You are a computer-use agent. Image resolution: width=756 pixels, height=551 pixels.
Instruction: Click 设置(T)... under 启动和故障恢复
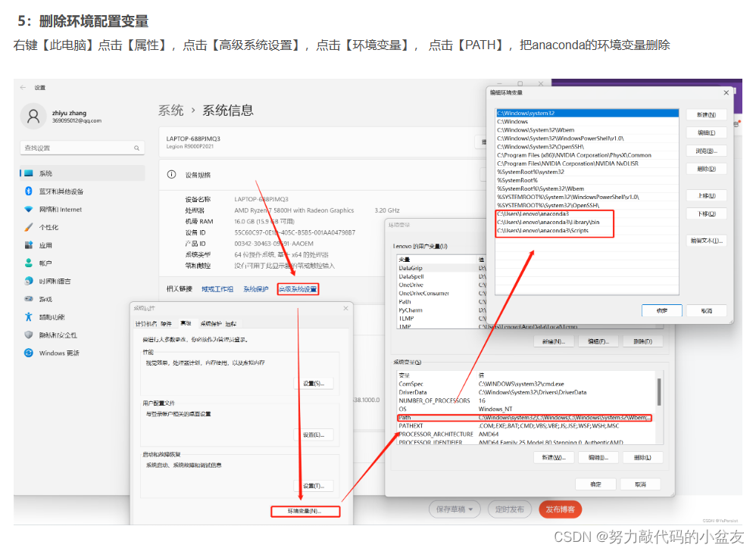coord(314,486)
